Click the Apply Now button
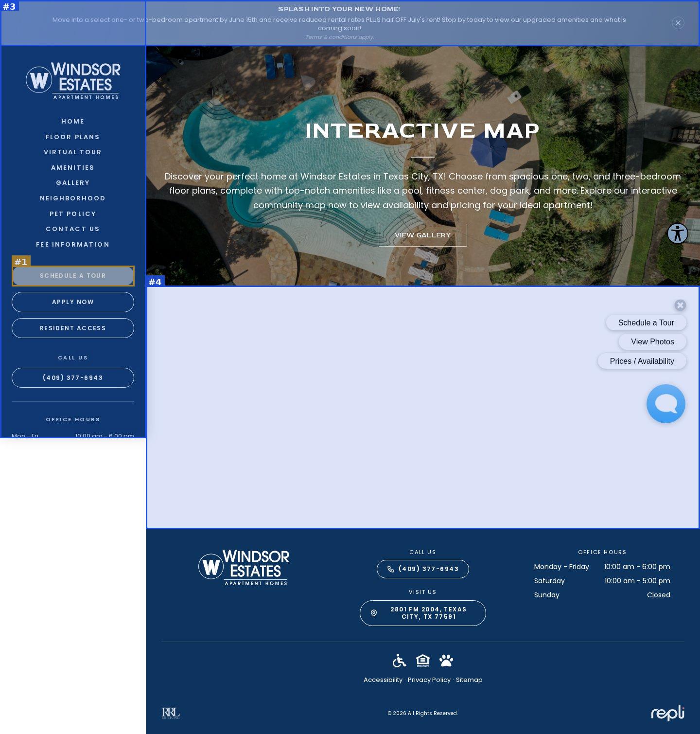 (x=73, y=302)
